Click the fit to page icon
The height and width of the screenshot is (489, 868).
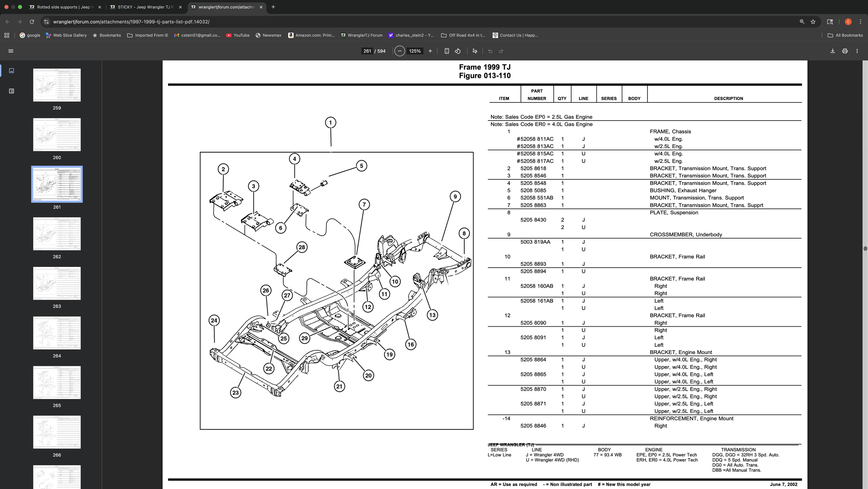pyautogui.click(x=447, y=51)
